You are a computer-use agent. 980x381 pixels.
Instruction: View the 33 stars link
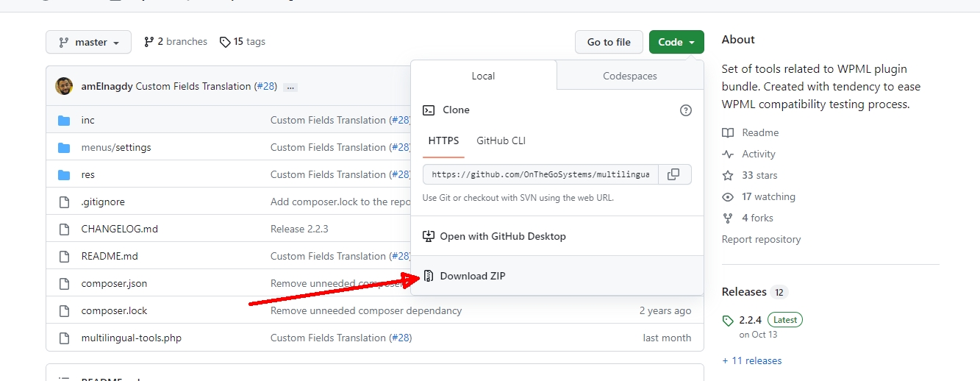point(759,175)
